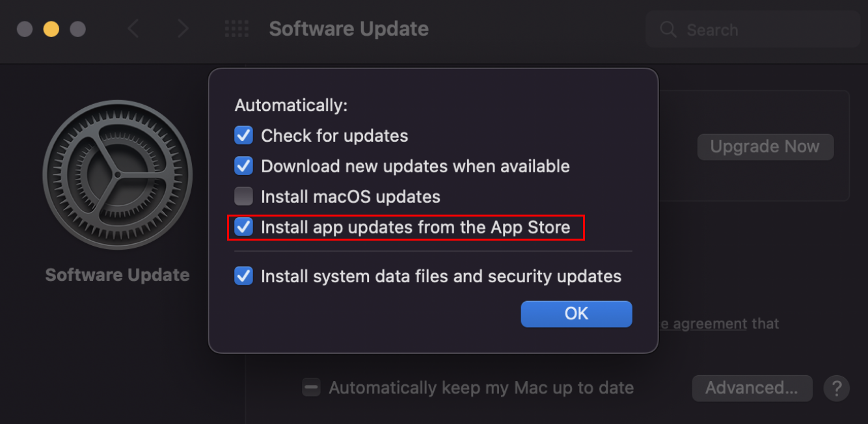Focus the Search input field
Viewport: 868px width, 424px height.
click(753, 30)
